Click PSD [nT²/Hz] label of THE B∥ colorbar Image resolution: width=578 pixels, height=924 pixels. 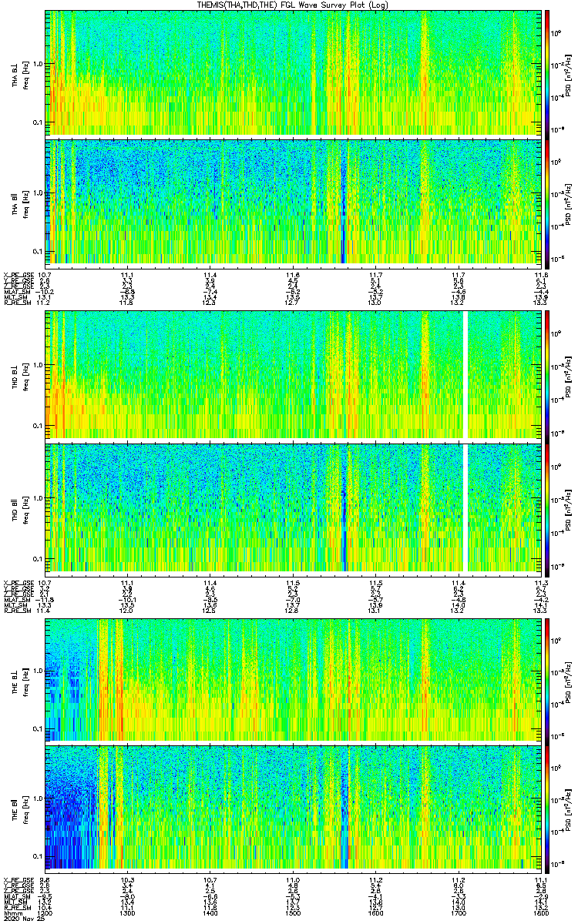pos(569,808)
